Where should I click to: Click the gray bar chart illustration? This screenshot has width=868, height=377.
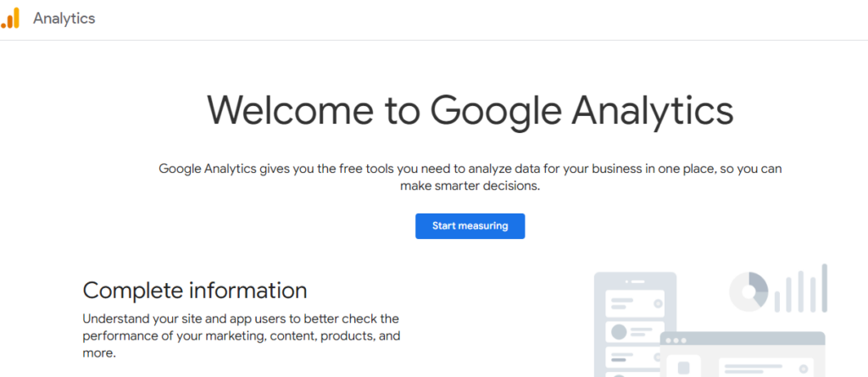pos(801,288)
